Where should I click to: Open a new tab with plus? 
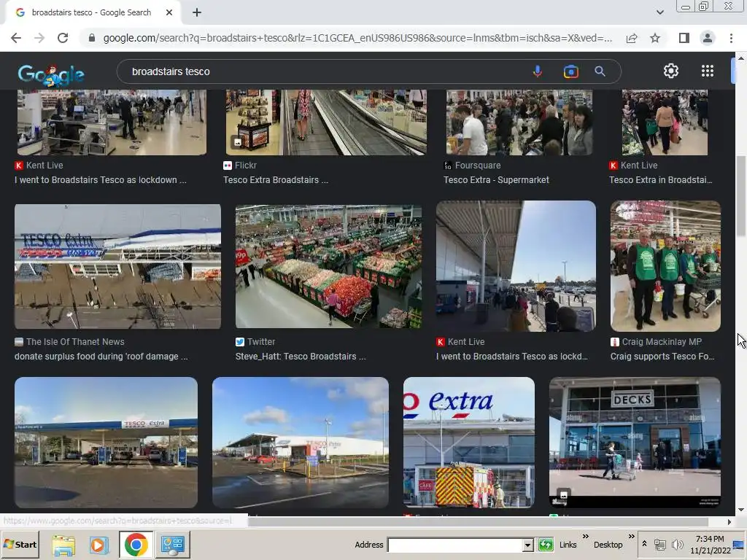coord(197,12)
